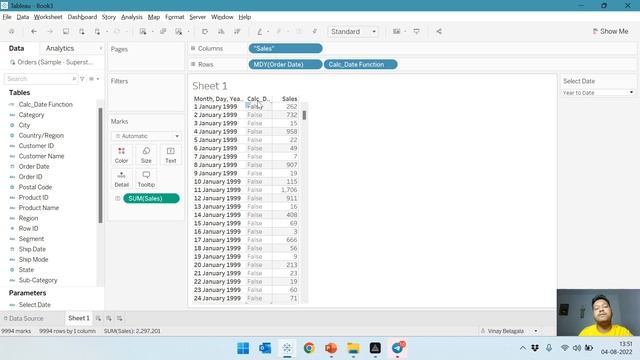Open File Explorer from the taskbar

[x=353, y=348]
